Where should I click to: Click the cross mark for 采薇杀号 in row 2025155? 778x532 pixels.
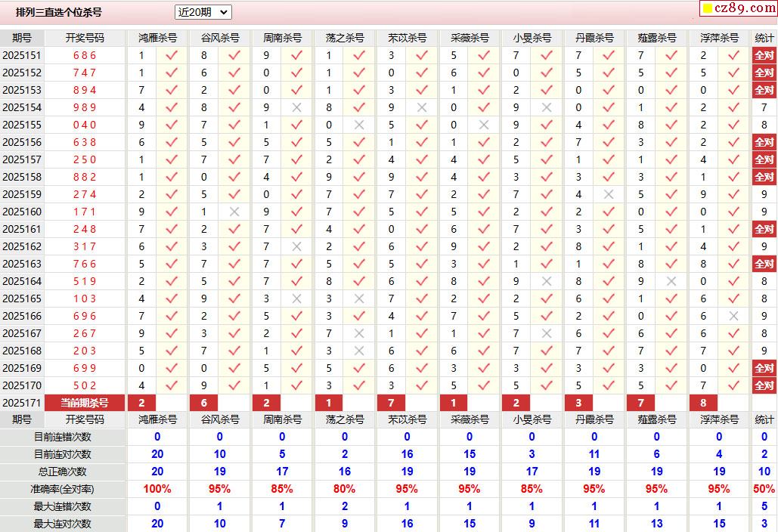[x=484, y=125]
